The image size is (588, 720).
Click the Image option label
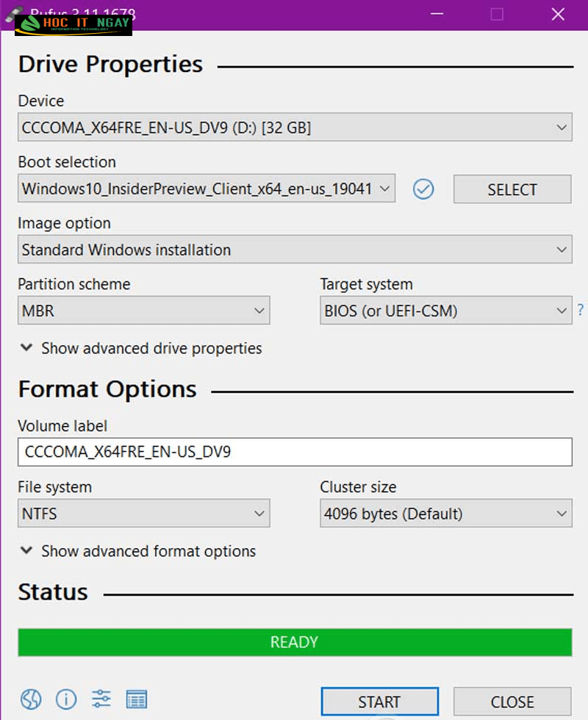tap(65, 223)
